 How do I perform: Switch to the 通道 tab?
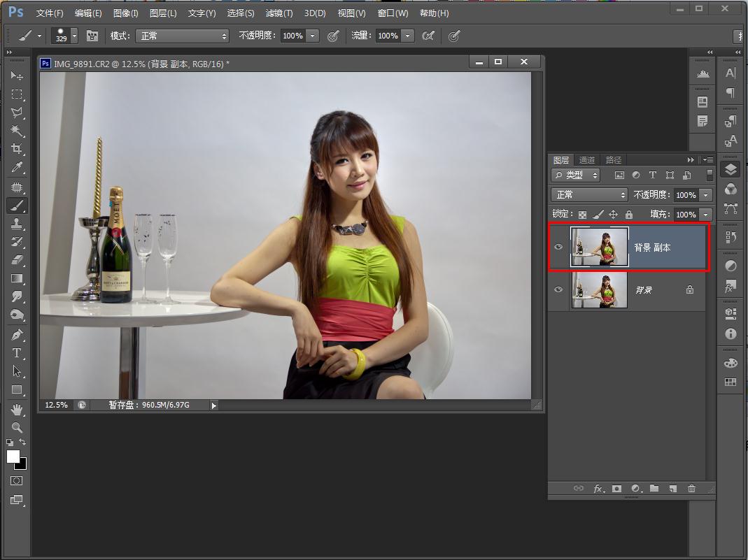[x=587, y=160]
